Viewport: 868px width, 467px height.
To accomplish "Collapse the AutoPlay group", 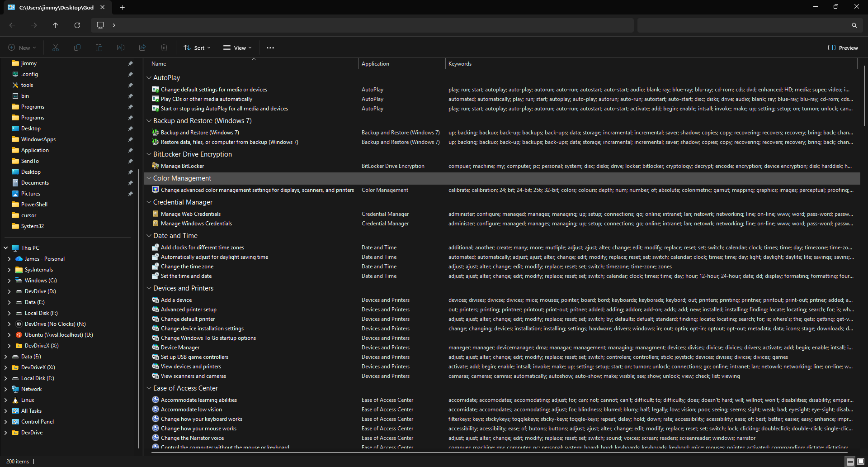I will pyautogui.click(x=149, y=78).
